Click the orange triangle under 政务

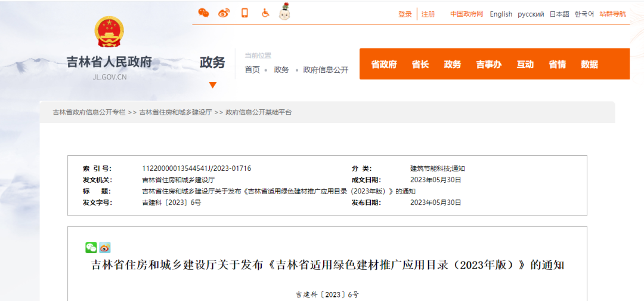[x=212, y=85]
